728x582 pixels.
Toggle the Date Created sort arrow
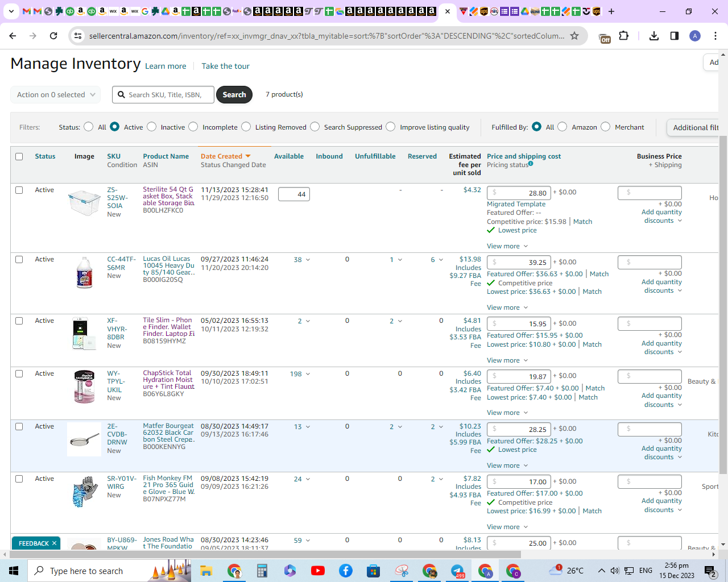(248, 156)
